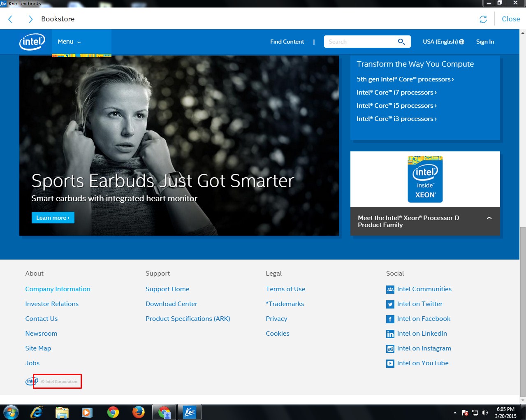Open Support Home link
Image resolution: width=526 pixels, height=420 pixels.
pos(167,289)
